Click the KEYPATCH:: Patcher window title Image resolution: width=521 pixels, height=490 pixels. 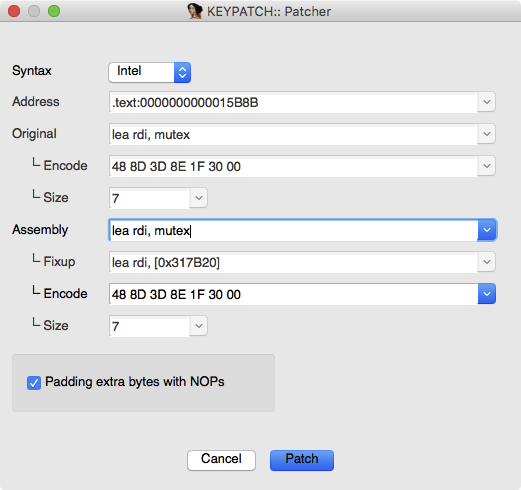click(269, 12)
